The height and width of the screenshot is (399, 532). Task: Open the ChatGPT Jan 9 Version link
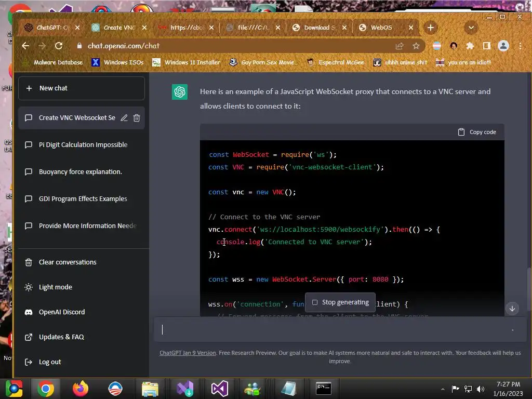point(188,353)
